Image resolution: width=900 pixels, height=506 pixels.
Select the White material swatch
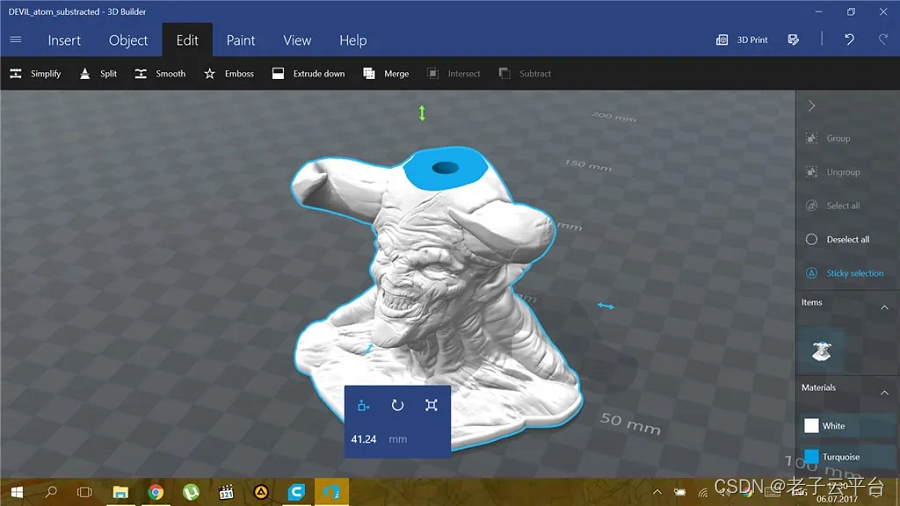coord(811,426)
